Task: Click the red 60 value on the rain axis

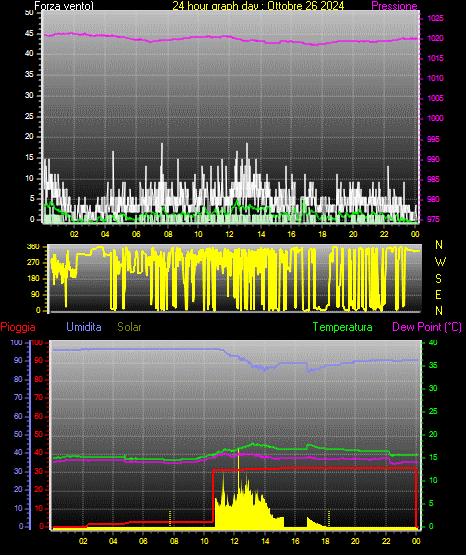Action: pos(39,416)
